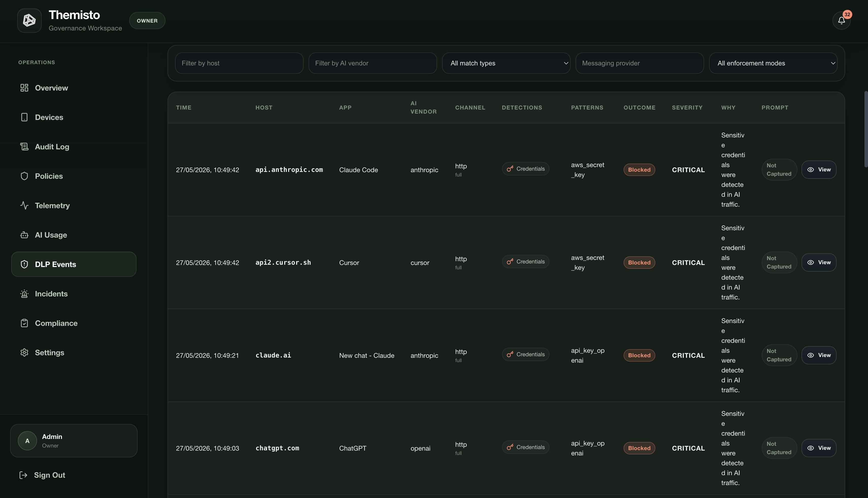The height and width of the screenshot is (498, 868).
Task: View prompt for chatgpt.com event
Action: pyautogui.click(x=819, y=448)
